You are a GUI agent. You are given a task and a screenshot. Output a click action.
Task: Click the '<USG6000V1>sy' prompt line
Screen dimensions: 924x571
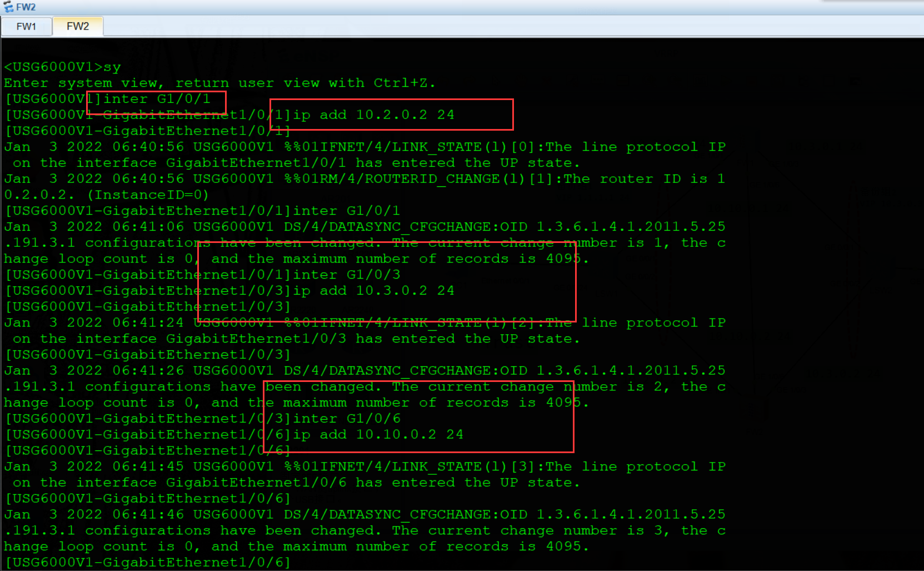[62, 67]
